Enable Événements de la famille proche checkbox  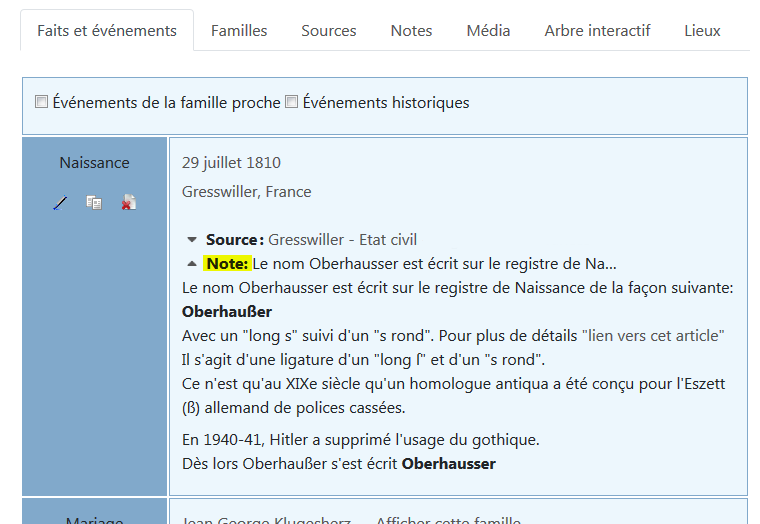pos(42,102)
